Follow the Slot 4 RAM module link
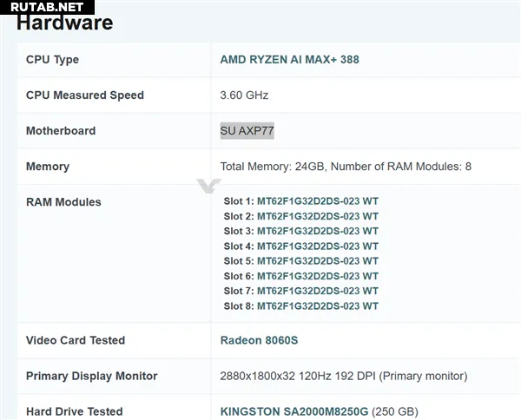The height and width of the screenshot is (420, 521). 317,246
